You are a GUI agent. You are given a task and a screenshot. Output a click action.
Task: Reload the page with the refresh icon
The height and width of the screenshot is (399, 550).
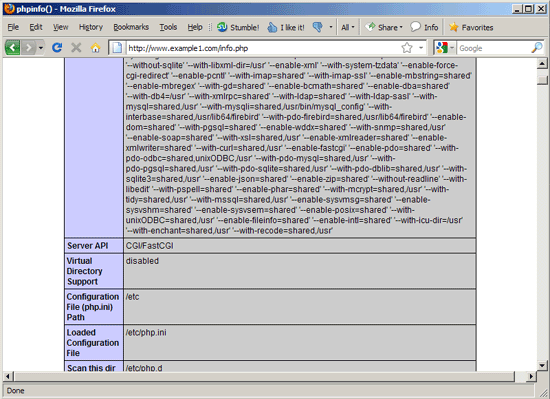[x=57, y=47]
